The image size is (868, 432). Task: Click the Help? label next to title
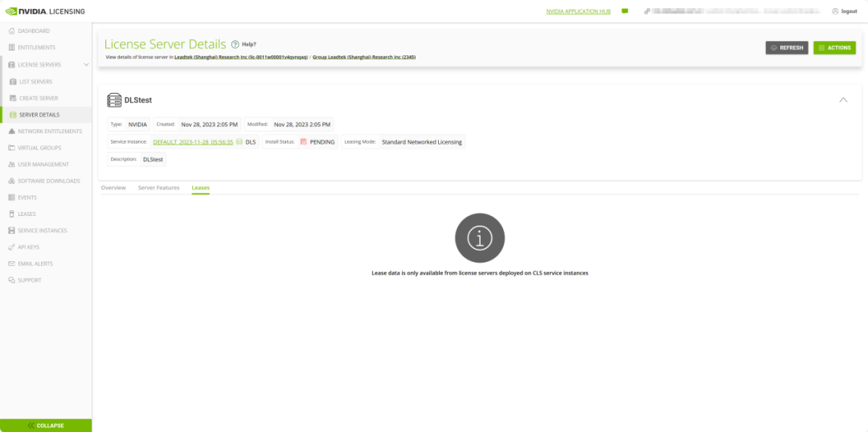pos(249,44)
